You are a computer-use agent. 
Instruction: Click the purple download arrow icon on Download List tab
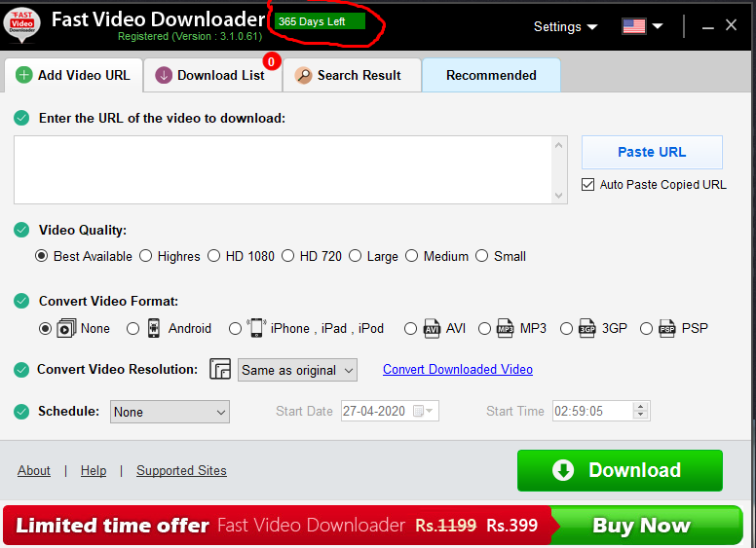[164, 75]
